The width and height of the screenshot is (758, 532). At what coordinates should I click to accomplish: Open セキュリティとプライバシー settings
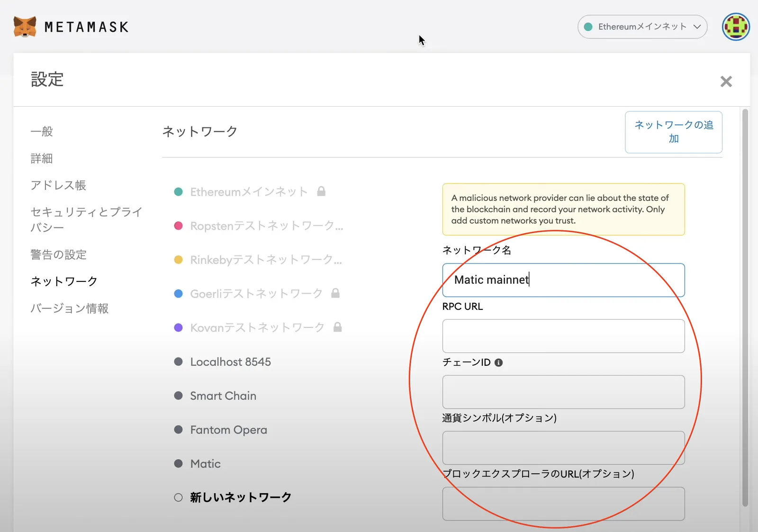86,219
